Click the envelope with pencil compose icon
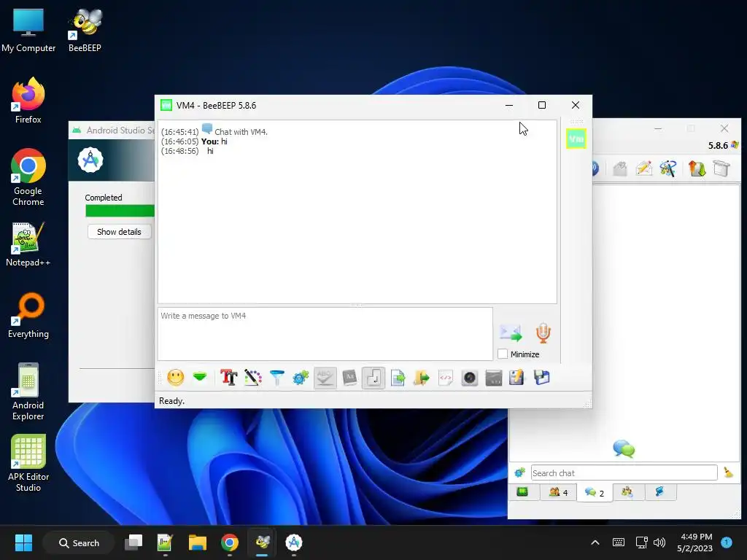 click(643, 168)
